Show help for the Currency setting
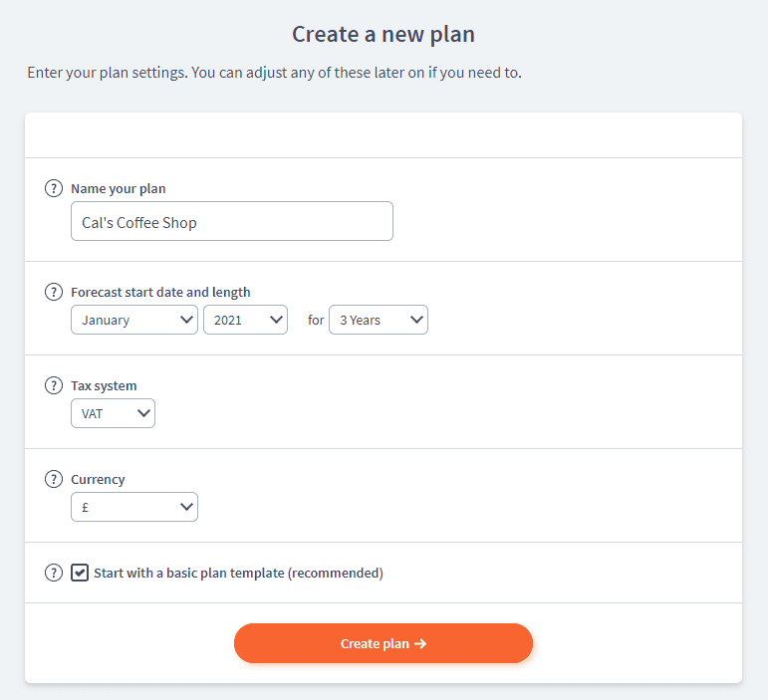 (54, 479)
